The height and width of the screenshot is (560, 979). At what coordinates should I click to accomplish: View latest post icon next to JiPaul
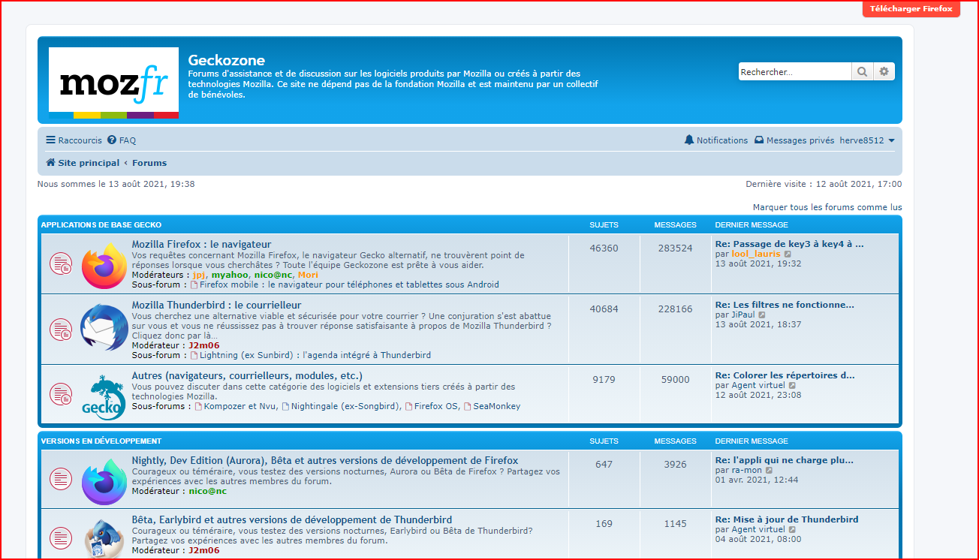(x=762, y=315)
